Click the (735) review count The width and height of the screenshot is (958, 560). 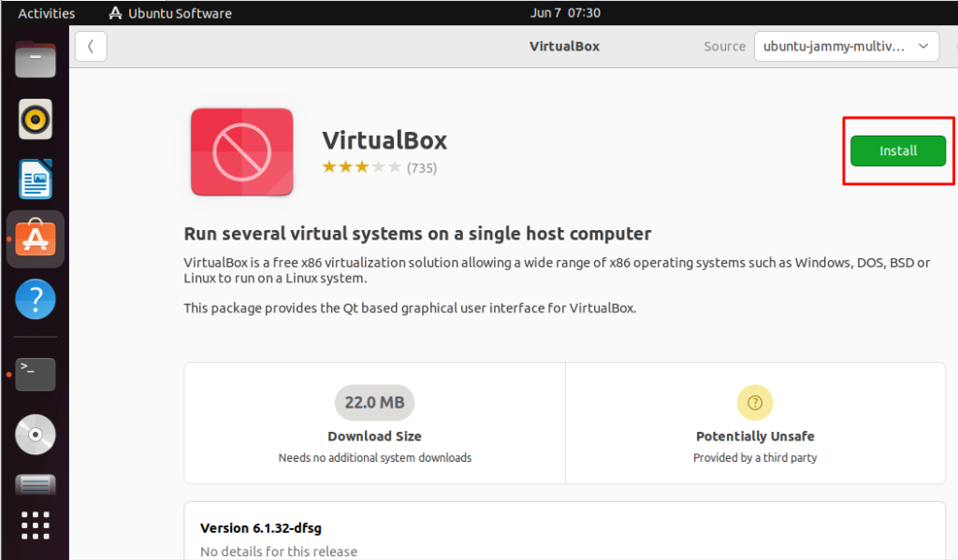click(x=422, y=168)
